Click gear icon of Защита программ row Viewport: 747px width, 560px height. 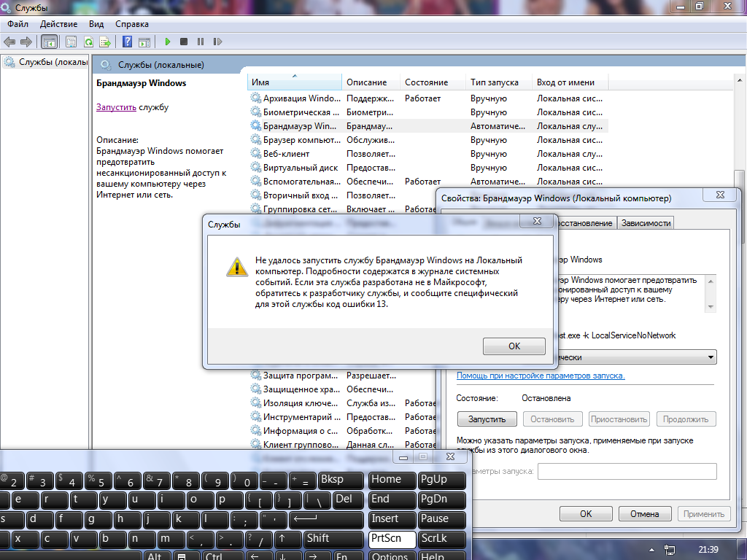(x=256, y=376)
